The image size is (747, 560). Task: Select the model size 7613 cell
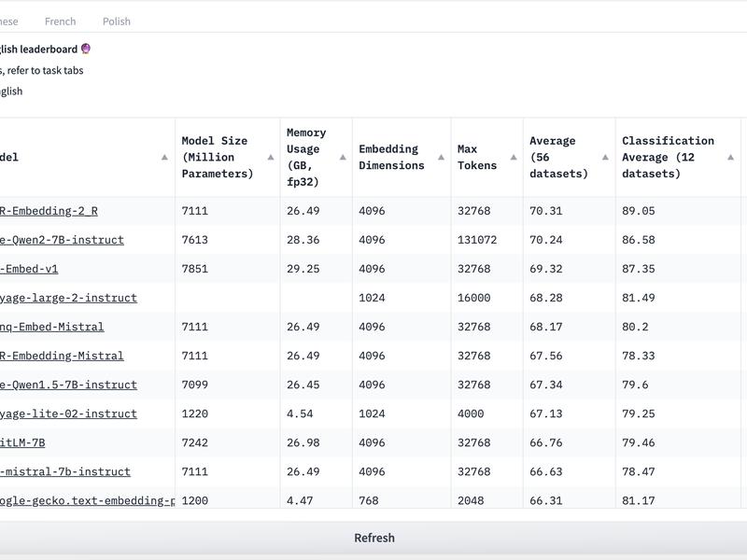(227, 240)
